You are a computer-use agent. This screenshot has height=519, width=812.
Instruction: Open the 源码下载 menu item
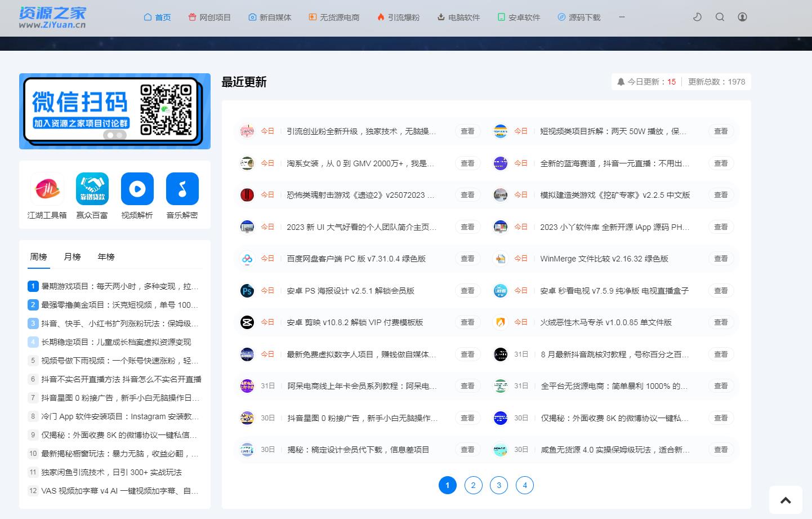(579, 17)
